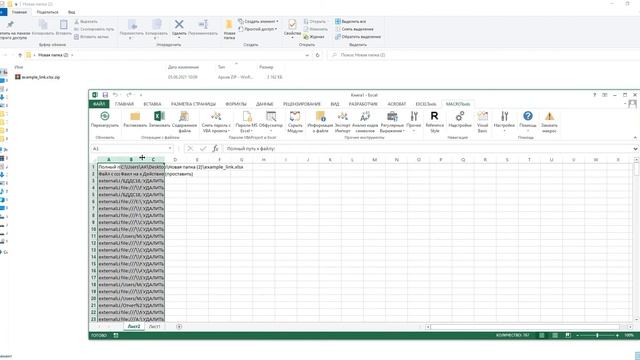Click the Save icon in Excel title bar

coord(105,95)
